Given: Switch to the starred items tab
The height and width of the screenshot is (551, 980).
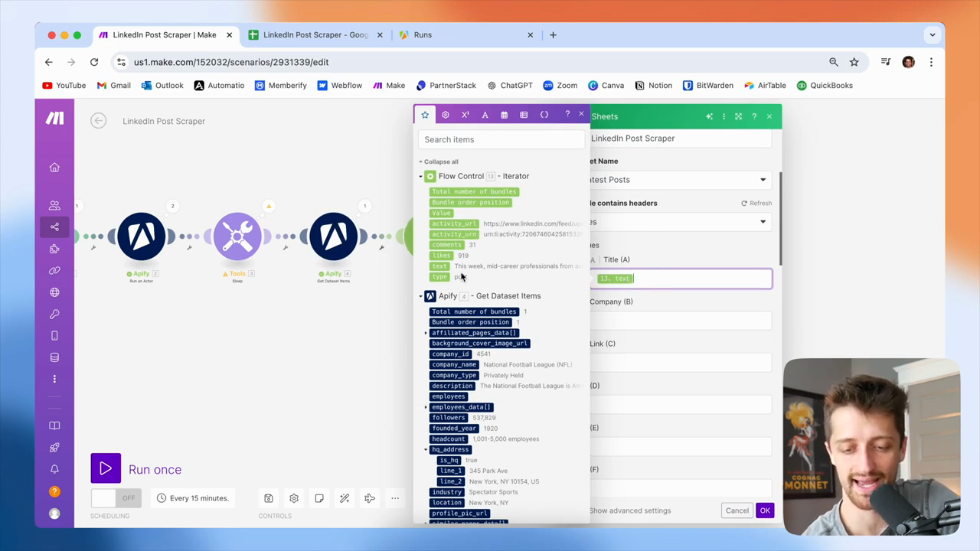Looking at the screenshot, I should (425, 115).
